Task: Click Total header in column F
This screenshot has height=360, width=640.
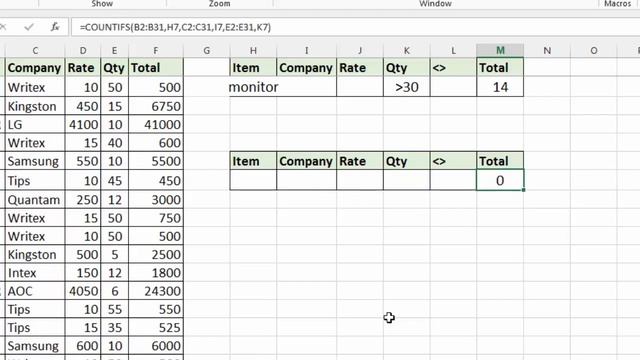Action: point(156,68)
